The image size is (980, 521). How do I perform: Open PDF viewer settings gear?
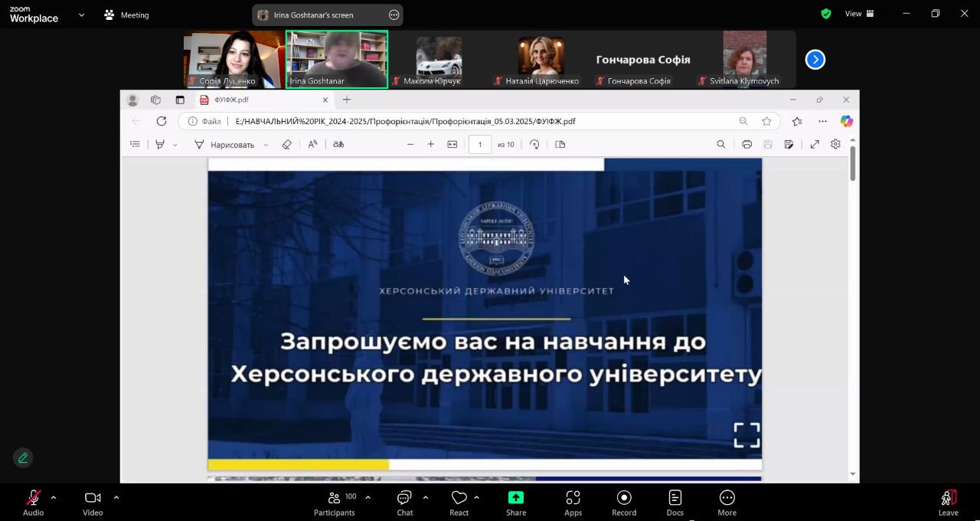[835, 144]
